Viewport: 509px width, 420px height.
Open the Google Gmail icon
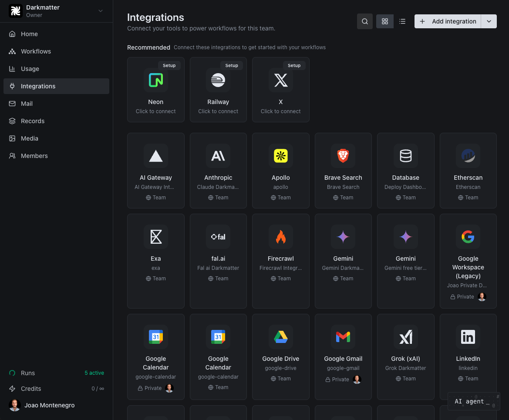pos(343,336)
